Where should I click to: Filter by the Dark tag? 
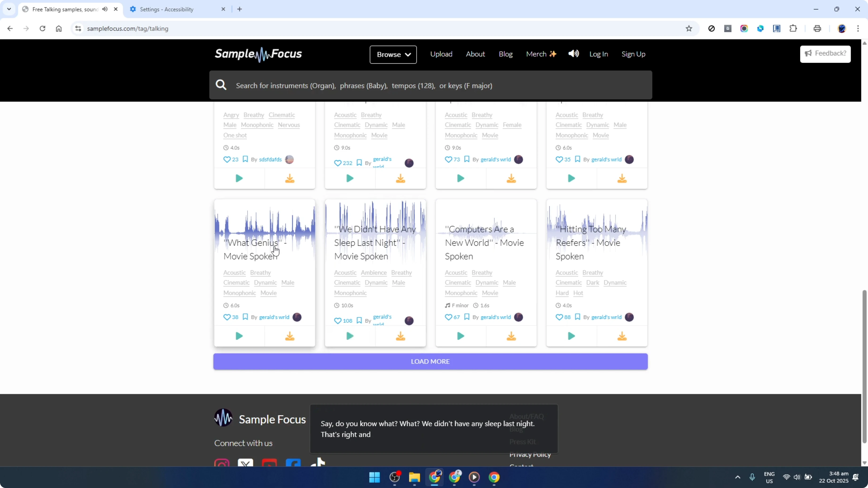pos(592,283)
